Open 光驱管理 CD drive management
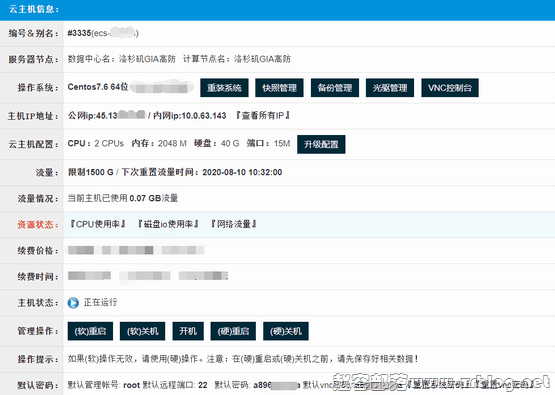Viewport: 555px width, 395px height. [390, 88]
